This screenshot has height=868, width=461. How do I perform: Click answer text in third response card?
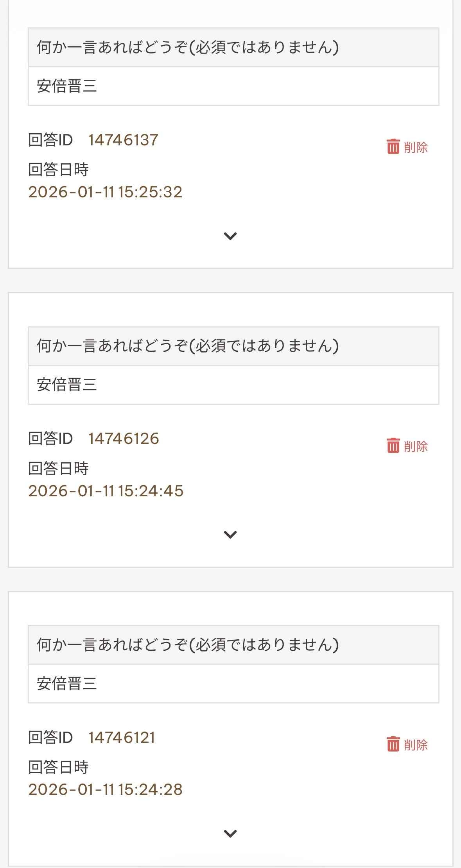(67, 684)
